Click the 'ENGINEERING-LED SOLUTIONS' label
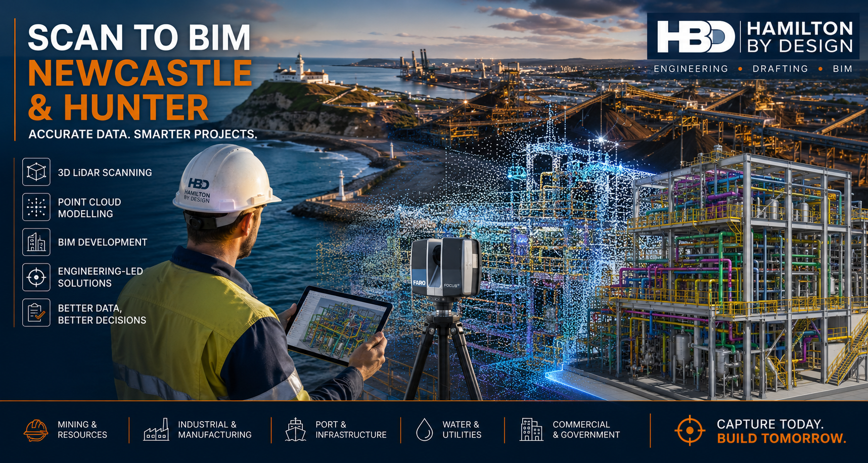868x463 pixels. click(x=100, y=277)
